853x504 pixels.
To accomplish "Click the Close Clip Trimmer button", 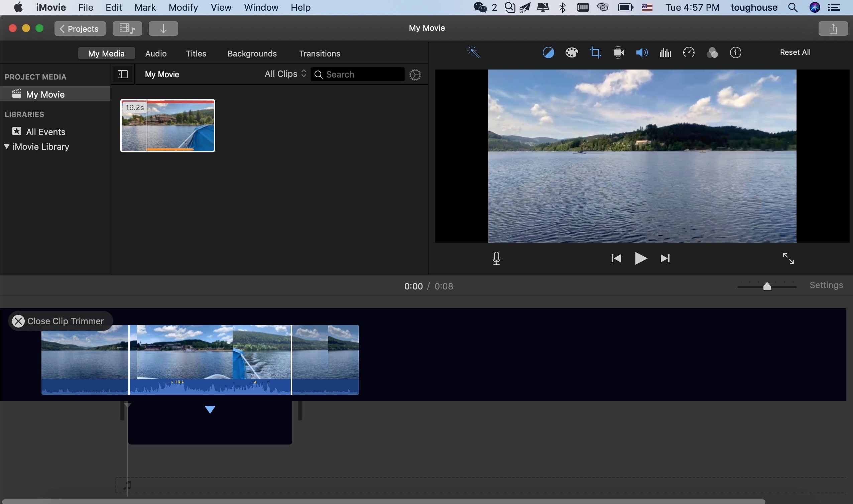I will [x=17, y=321].
